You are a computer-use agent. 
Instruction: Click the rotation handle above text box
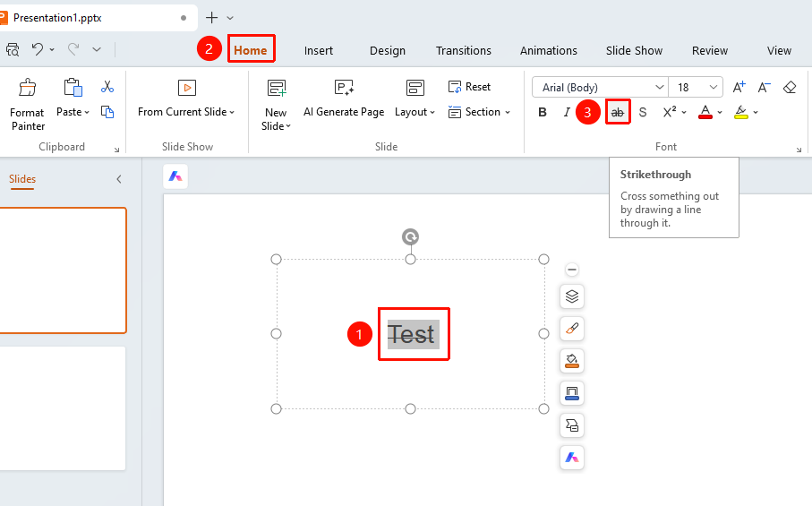[410, 237]
